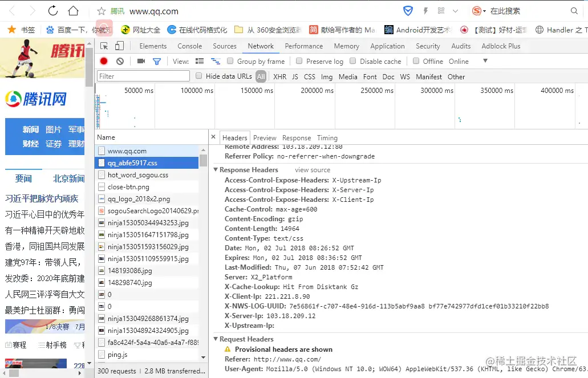The height and width of the screenshot is (378, 588).
Task: Click the QR code icon in address bar
Action: click(441, 11)
